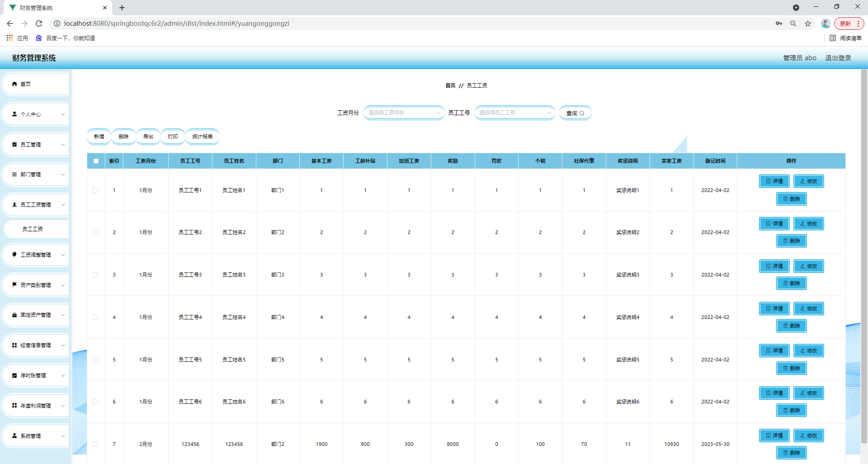This screenshot has height=464, width=868.
Task: Expand the 固定资产管理 menu
Action: [36, 315]
